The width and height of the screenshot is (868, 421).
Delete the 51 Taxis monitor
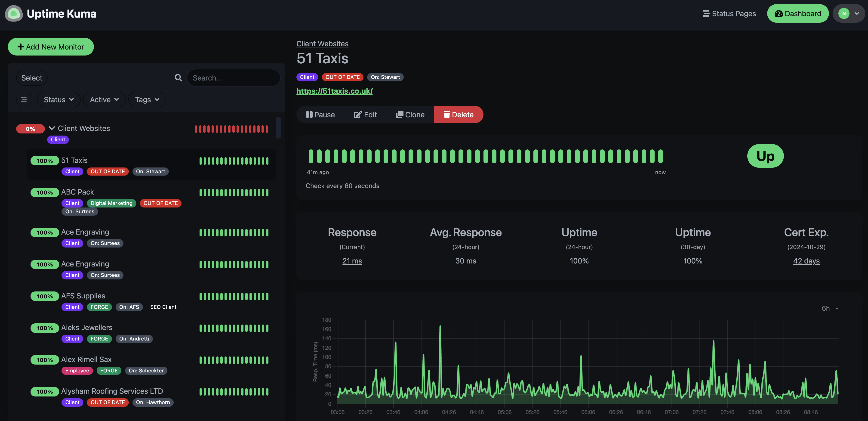pos(458,115)
